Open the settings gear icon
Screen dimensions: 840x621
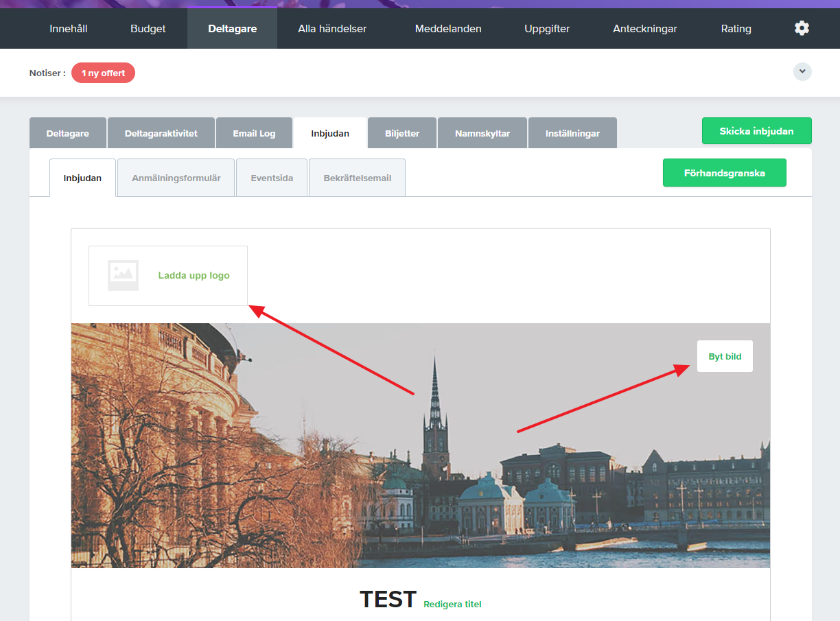coord(802,28)
